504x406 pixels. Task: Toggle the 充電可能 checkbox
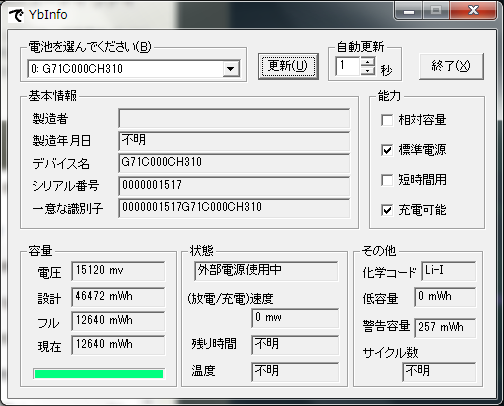click(x=387, y=210)
